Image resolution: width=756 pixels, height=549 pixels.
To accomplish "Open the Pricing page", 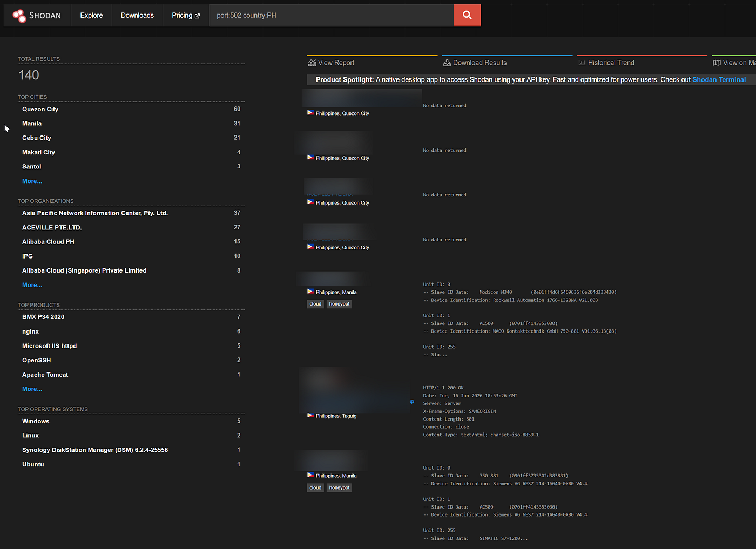I will 186,15.
